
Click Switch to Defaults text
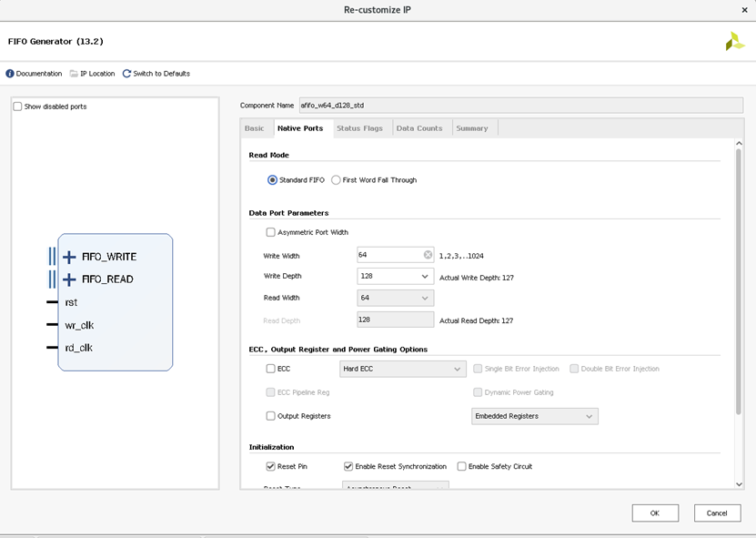click(162, 74)
